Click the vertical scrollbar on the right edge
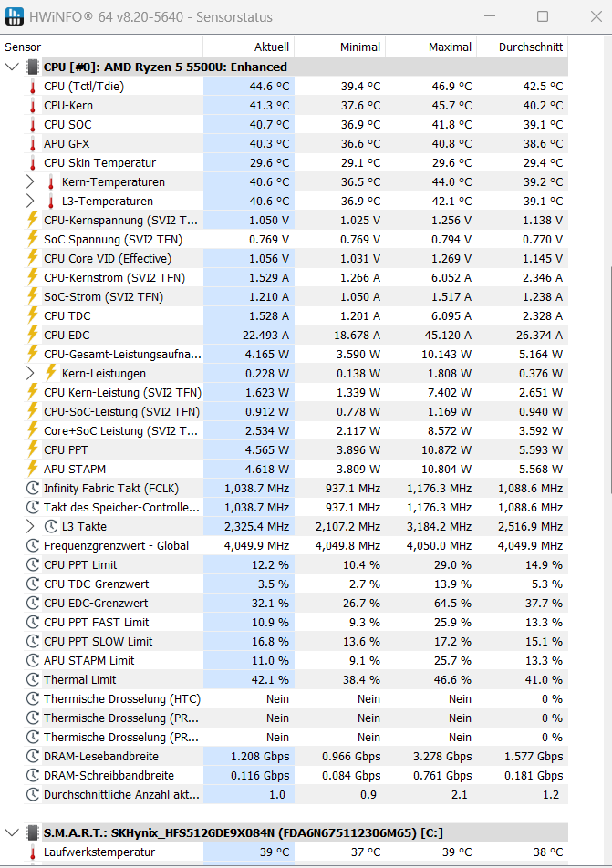Image resolution: width=612 pixels, height=868 pixels. (x=610, y=378)
